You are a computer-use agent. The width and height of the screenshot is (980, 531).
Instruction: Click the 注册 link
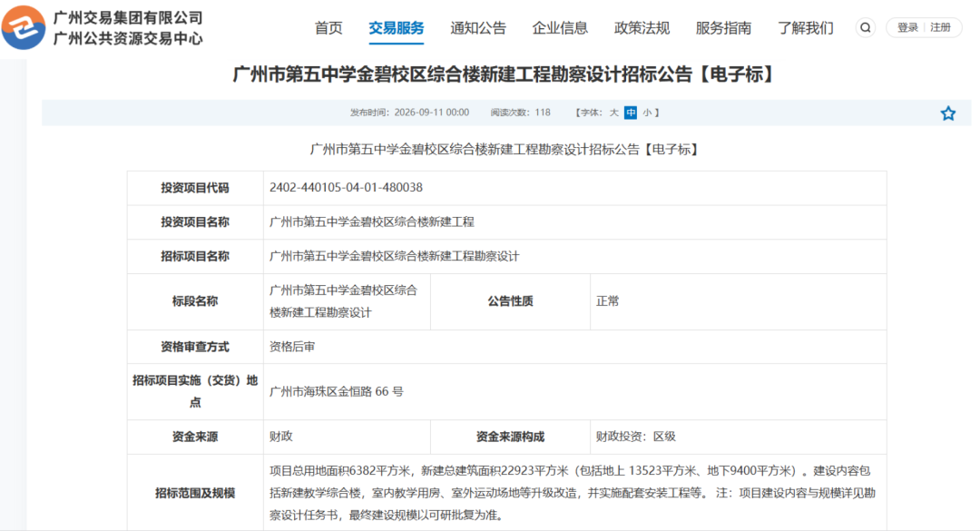[x=941, y=27]
